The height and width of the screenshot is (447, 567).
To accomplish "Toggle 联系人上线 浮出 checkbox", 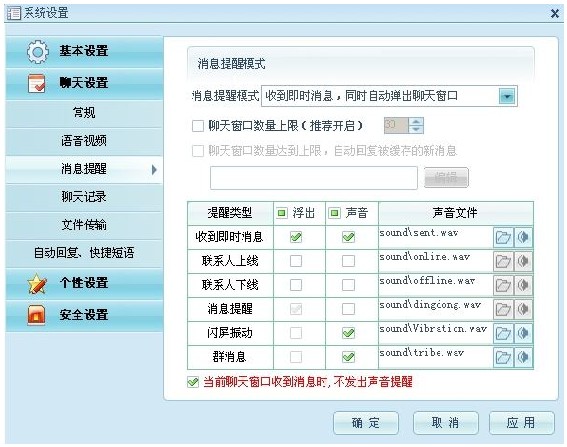I will (296, 261).
